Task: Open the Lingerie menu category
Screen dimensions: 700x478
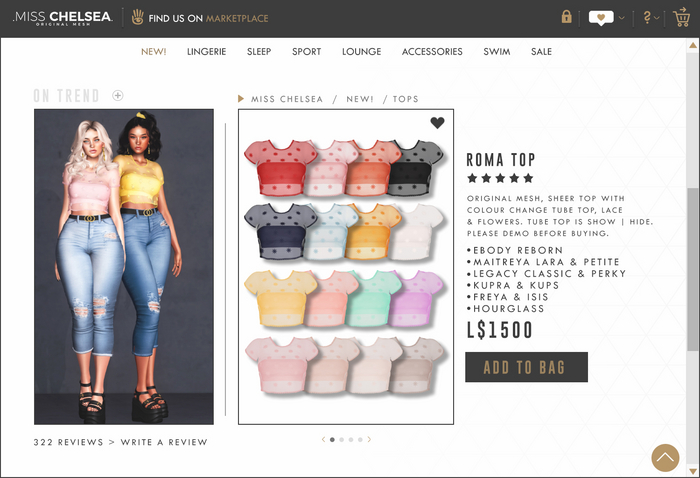Action: (206, 52)
